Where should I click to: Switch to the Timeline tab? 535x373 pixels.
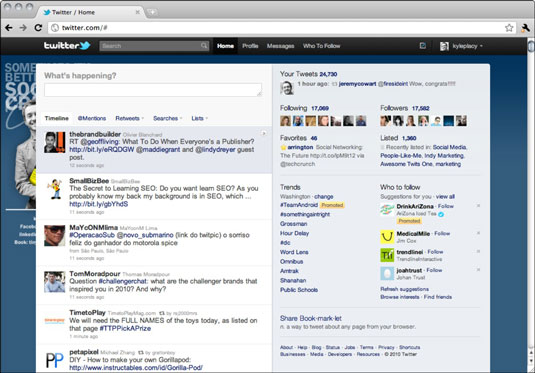(x=57, y=118)
